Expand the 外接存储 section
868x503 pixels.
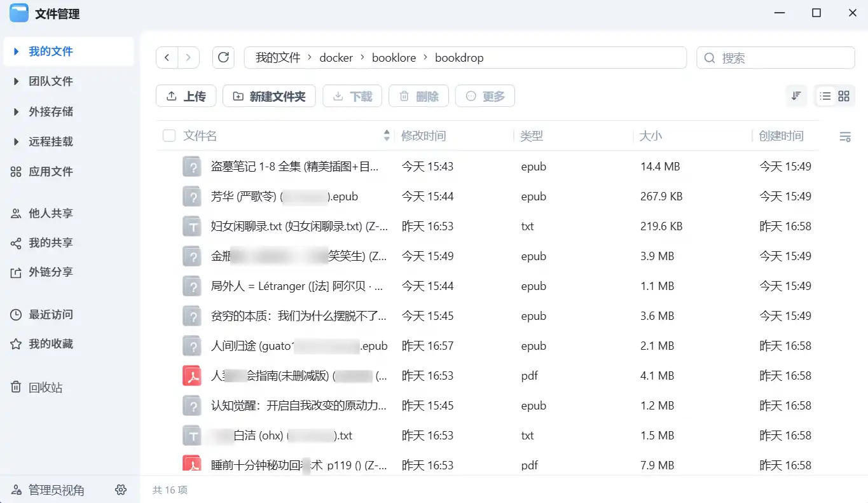point(17,111)
